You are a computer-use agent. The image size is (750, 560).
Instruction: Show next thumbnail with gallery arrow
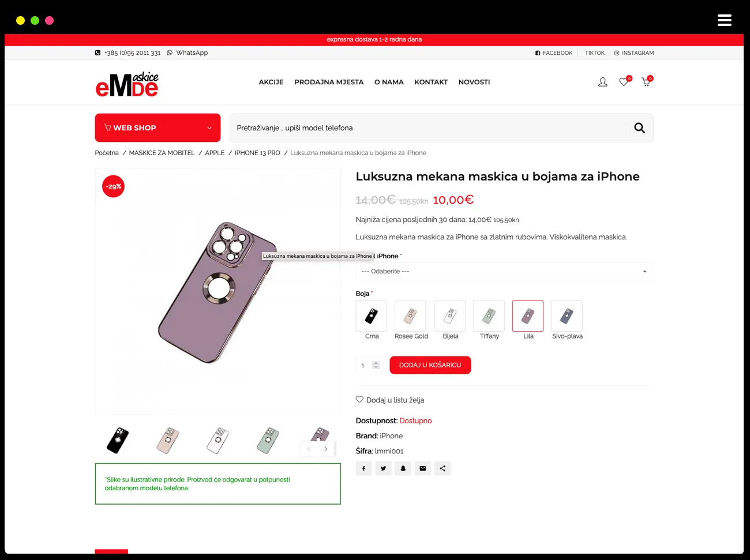326,449
